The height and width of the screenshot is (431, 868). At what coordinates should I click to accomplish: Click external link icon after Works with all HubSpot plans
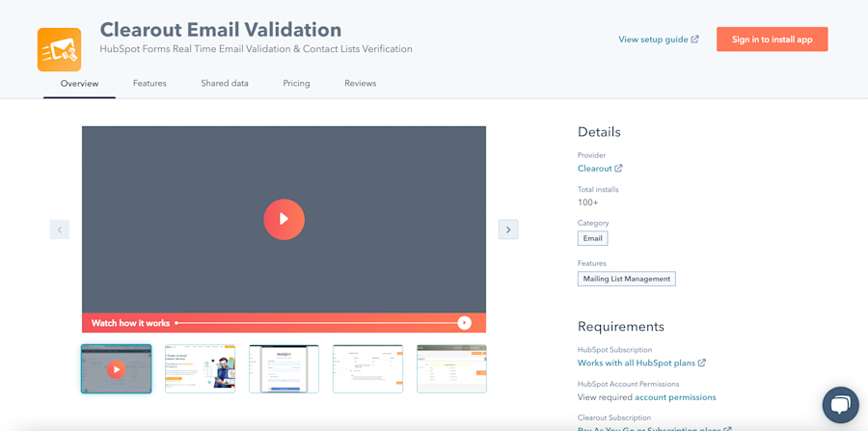point(702,363)
